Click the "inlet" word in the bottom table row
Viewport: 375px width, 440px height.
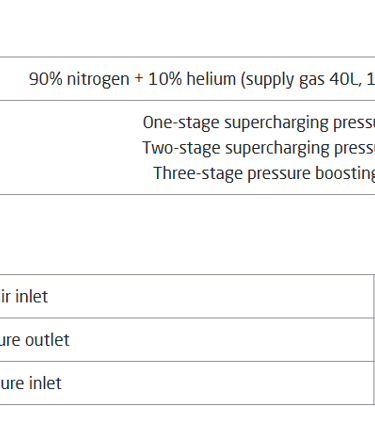tap(45, 383)
